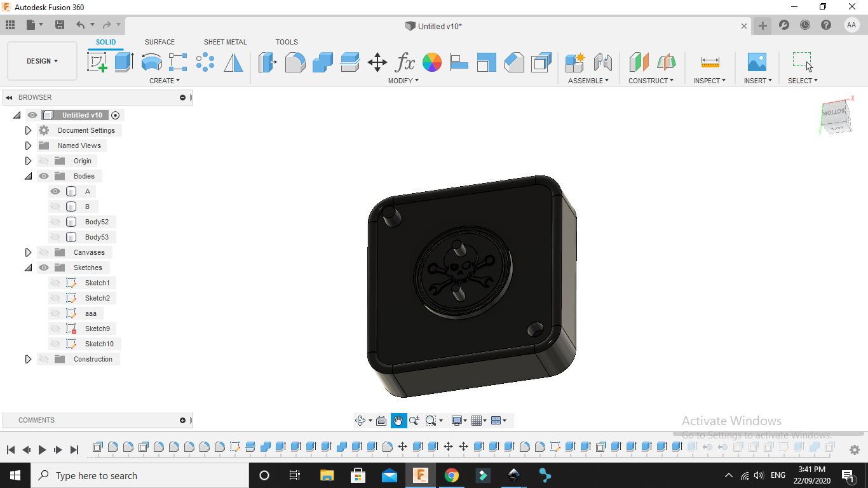Click the ViewCube in the corner
Screen dimensions: 868x488
[x=835, y=116]
